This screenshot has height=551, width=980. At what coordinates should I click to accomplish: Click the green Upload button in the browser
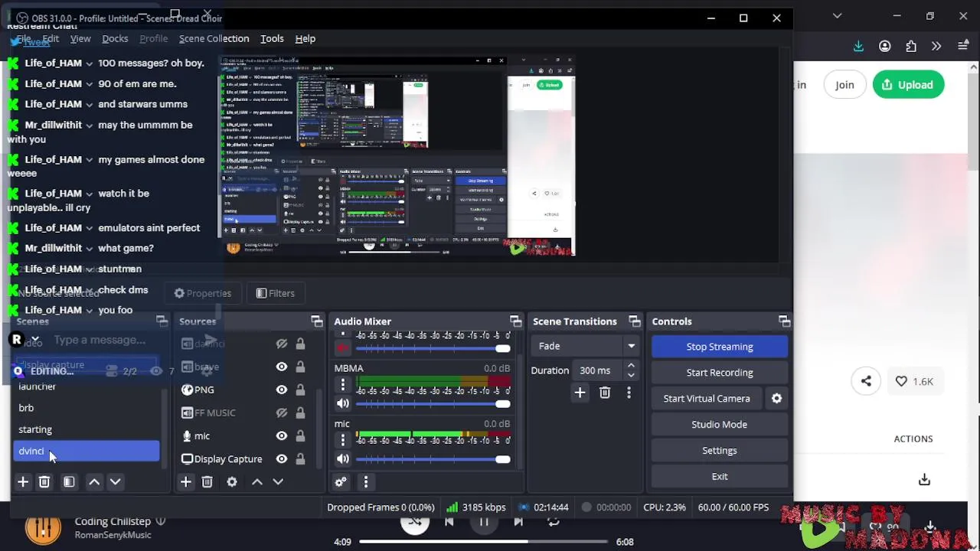coord(908,84)
